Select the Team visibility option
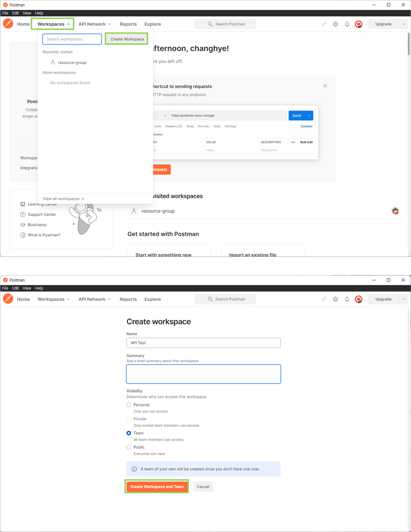Viewport: 411px width, 532px height. click(129, 433)
